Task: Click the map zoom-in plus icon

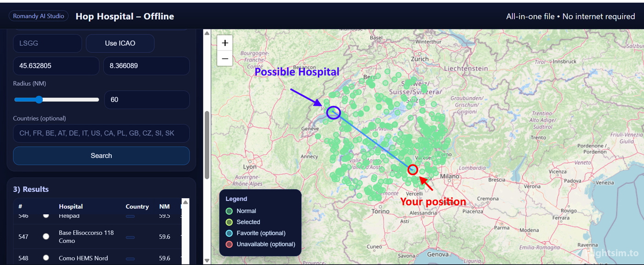Action: pyautogui.click(x=224, y=42)
